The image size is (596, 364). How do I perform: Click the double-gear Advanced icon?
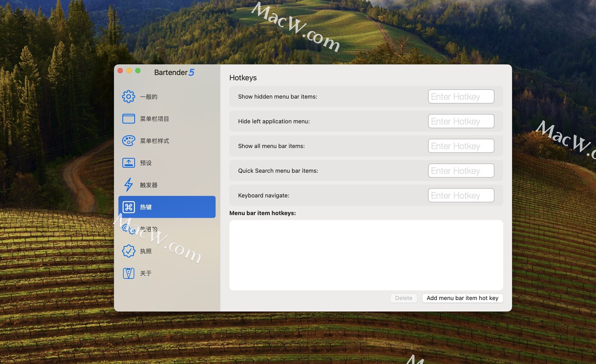129,229
